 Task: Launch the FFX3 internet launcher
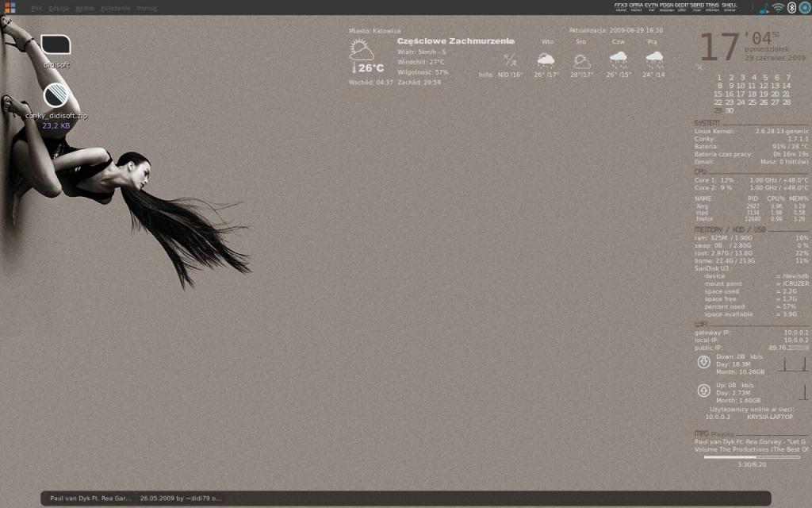621,6
